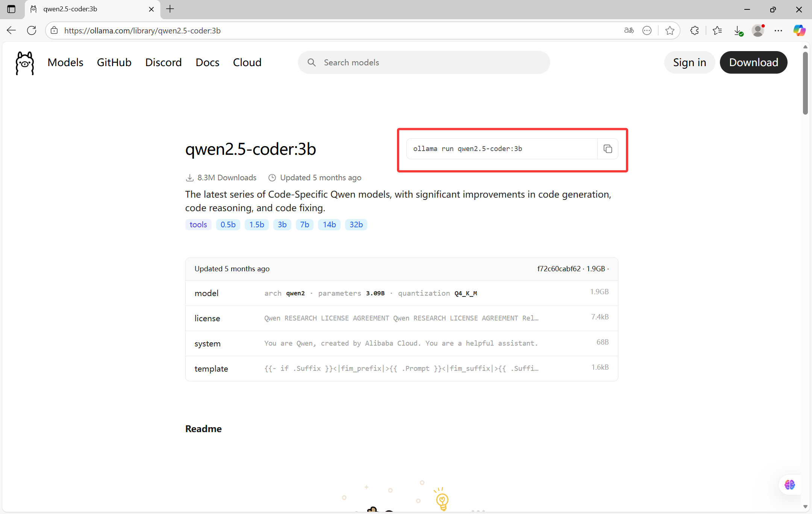Open the system prompt row
This screenshot has width=812, height=514.
coord(402,343)
